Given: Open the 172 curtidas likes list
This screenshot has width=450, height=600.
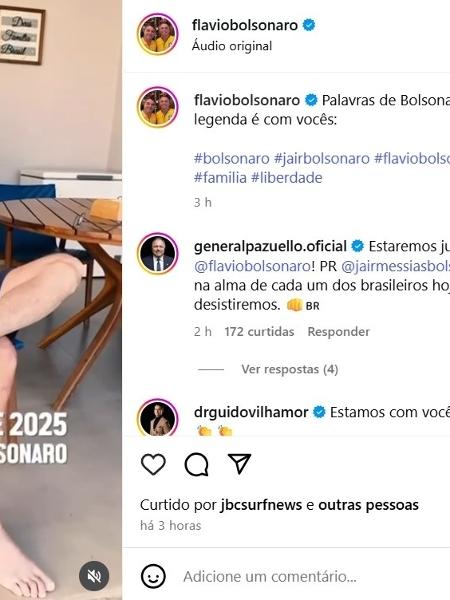Looking at the screenshot, I should click(259, 332).
